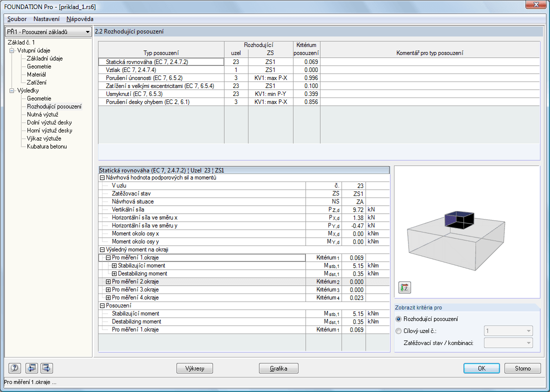Collapse Výsledný moment na okraji section
The width and height of the screenshot is (550, 392).
tap(102, 249)
